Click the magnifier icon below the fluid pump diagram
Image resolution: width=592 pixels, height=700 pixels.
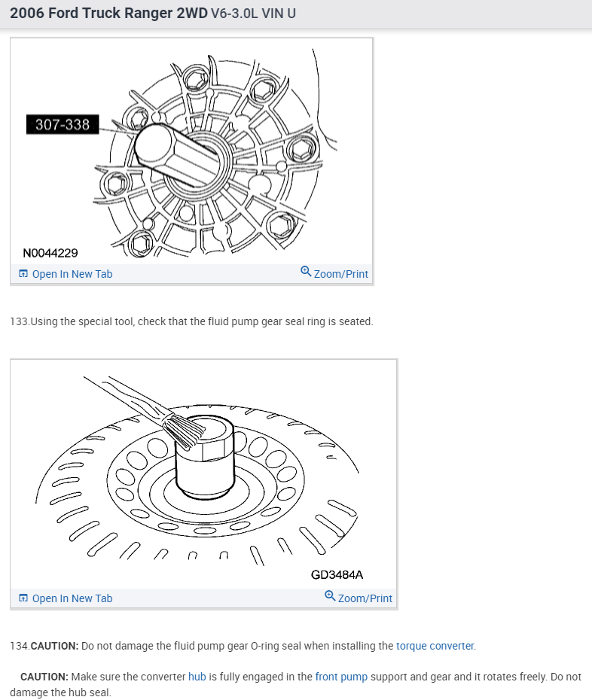point(306,272)
